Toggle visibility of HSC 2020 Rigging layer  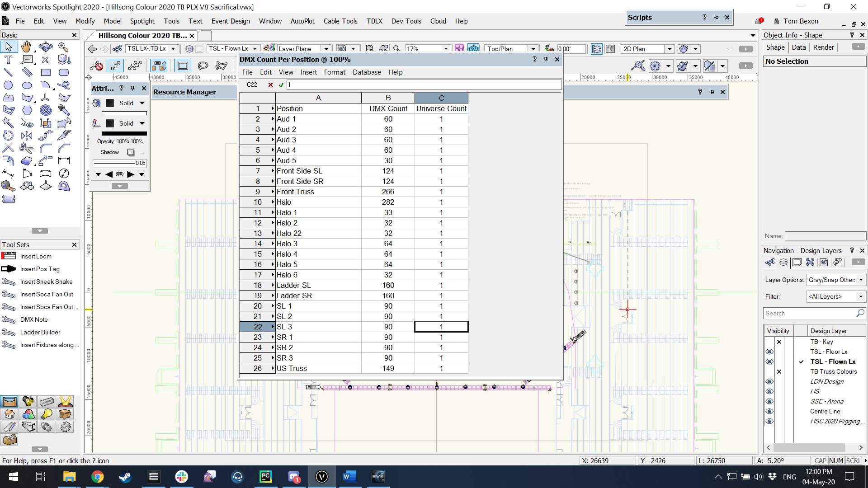click(769, 421)
